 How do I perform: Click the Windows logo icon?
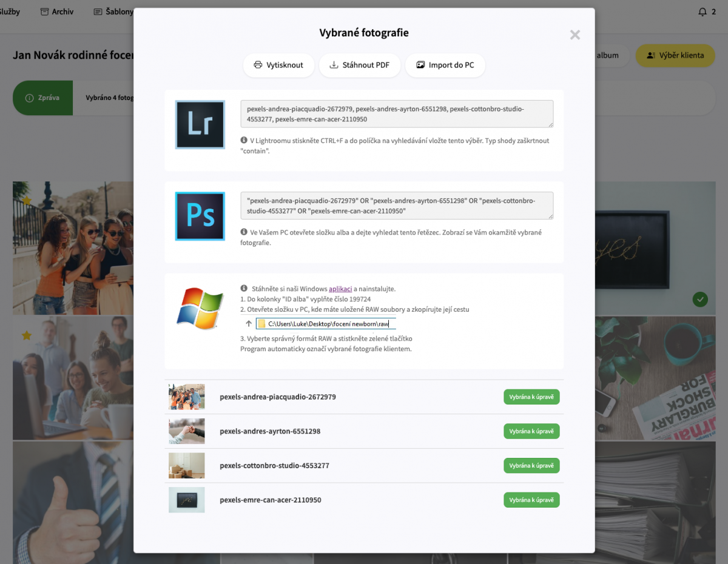[x=200, y=308]
